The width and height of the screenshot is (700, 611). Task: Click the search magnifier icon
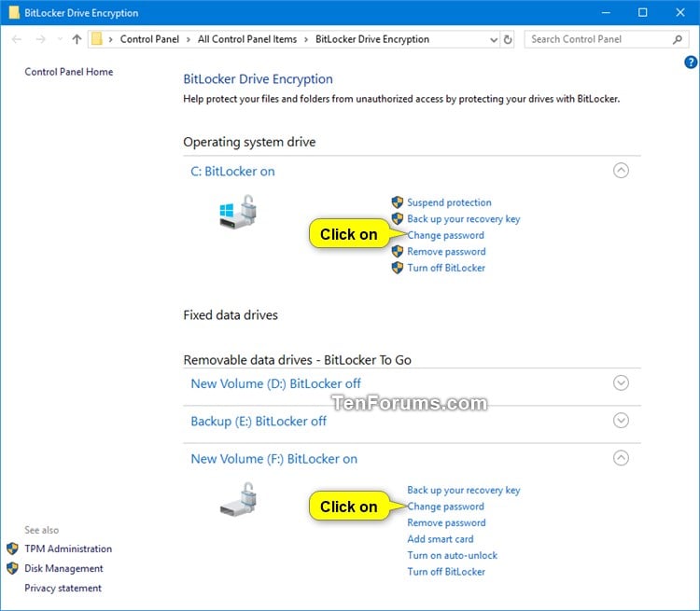[x=678, y=39]
